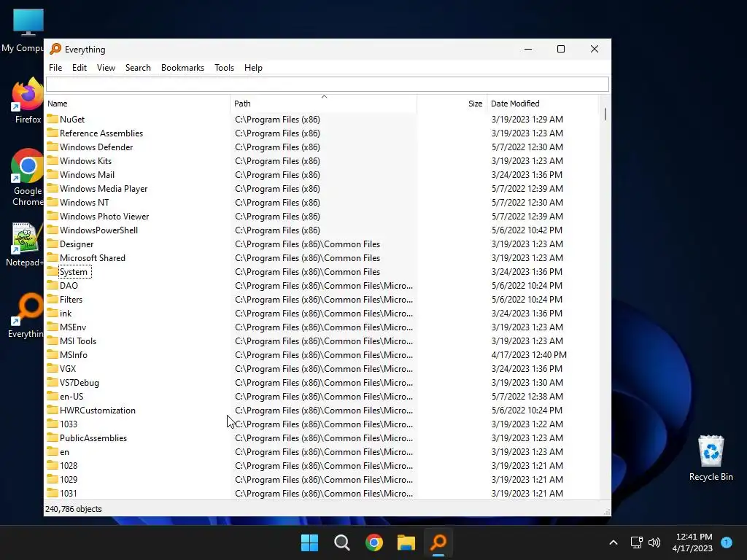Open the Help menu

pyautogui.click(x=253, y=68)
